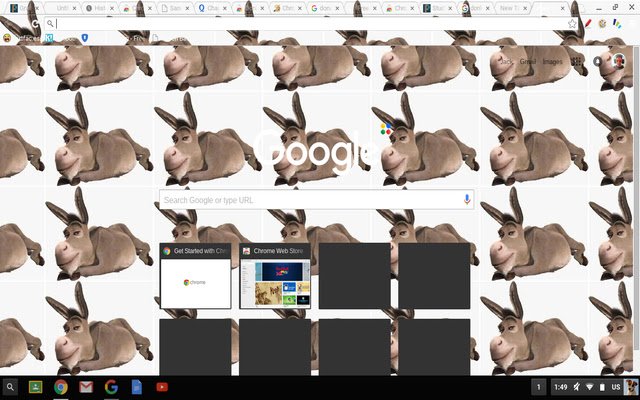The width and height of the screenshot is (640, 400).
Task: Switch to the San tab
Action: [x=175, y=8]
